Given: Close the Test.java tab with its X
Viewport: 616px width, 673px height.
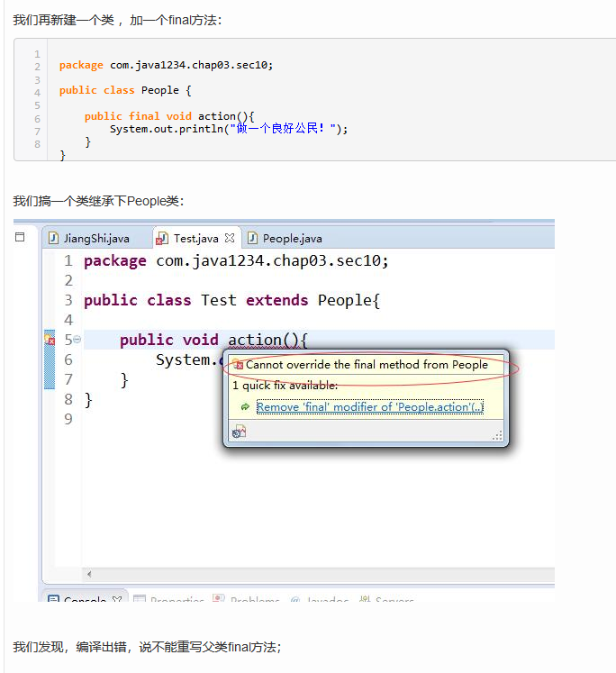Looking at the screenshot, I should click(x=230, y=238).
